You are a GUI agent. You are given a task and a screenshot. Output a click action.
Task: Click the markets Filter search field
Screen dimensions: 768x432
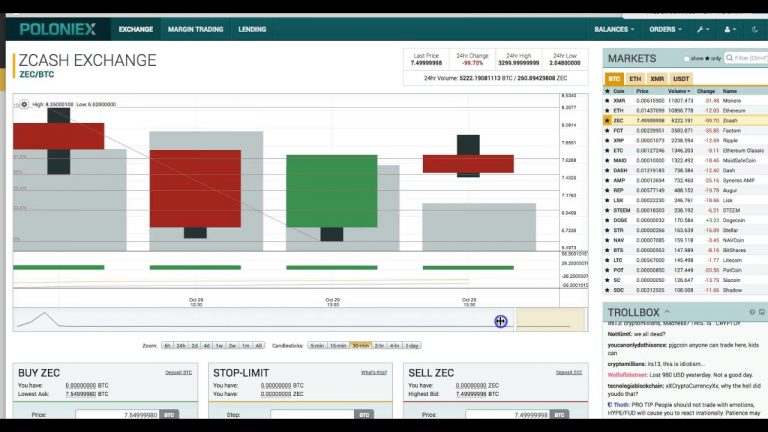coord(745,58)
